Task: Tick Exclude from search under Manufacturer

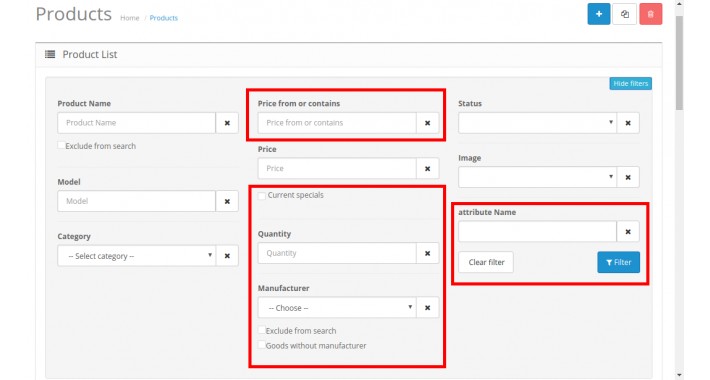Action: point(261,330)
